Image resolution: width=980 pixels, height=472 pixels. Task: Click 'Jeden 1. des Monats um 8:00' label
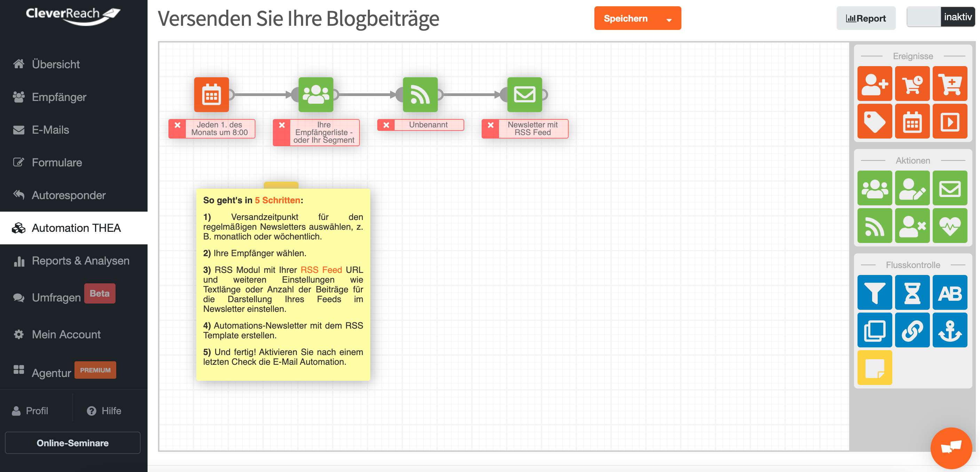coord(220,129)
